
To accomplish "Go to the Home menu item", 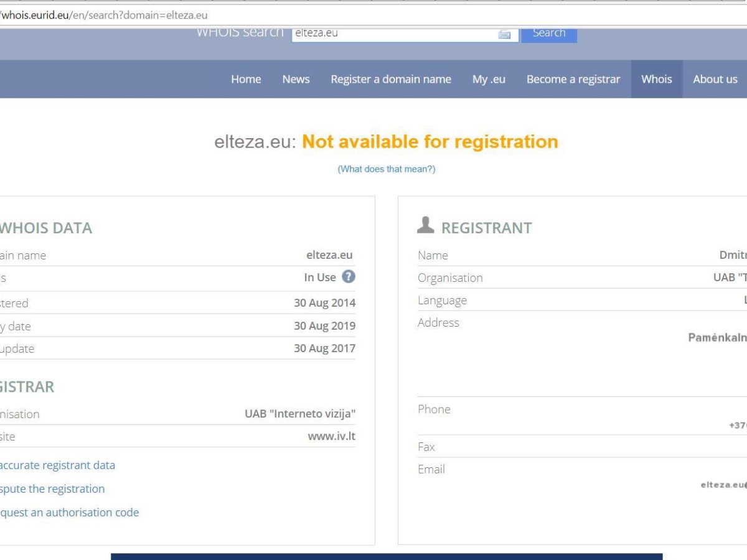I will (246, 79).
